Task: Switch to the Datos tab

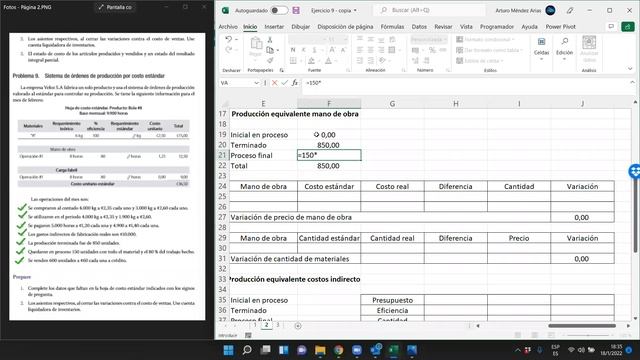Action: [419, 27]
